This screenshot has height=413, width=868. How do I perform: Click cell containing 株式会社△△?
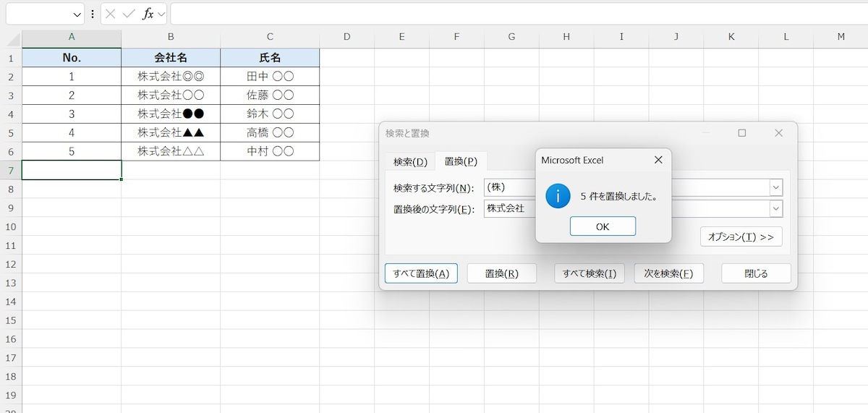pos(171,151)
